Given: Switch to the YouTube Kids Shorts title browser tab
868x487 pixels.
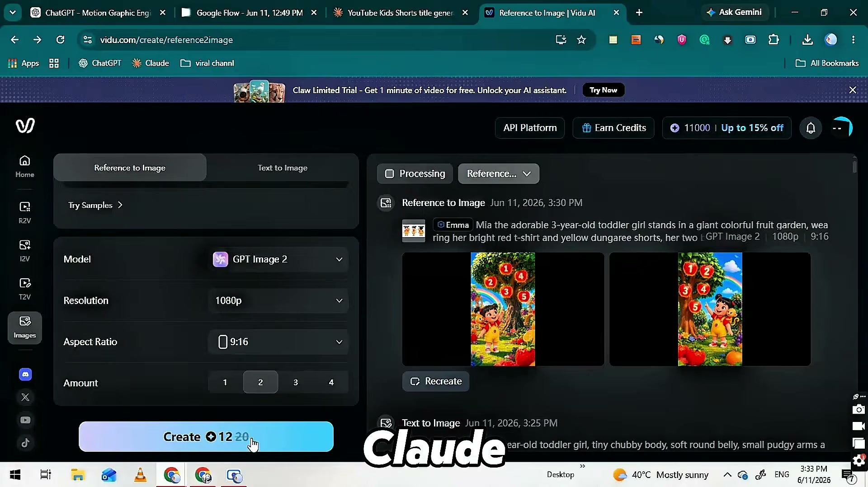Looking at the screenshot, I should [401, 13].
